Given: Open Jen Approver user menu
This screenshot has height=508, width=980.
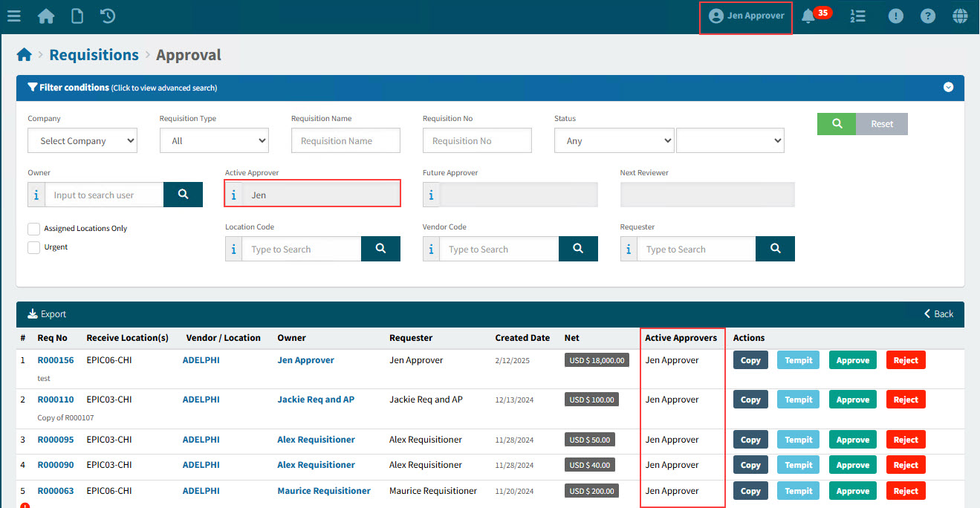Looking at the screenshot, I should tap(746, 16).
